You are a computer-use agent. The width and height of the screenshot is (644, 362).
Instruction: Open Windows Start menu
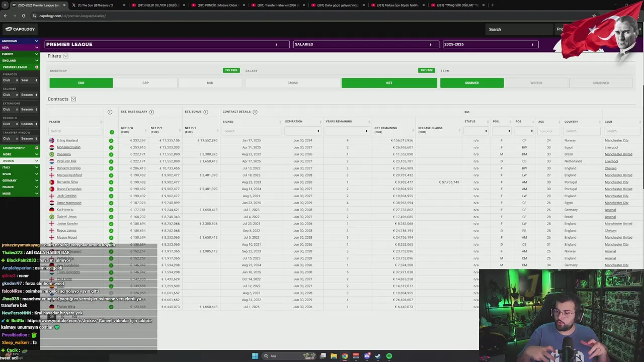coord(255,356)
